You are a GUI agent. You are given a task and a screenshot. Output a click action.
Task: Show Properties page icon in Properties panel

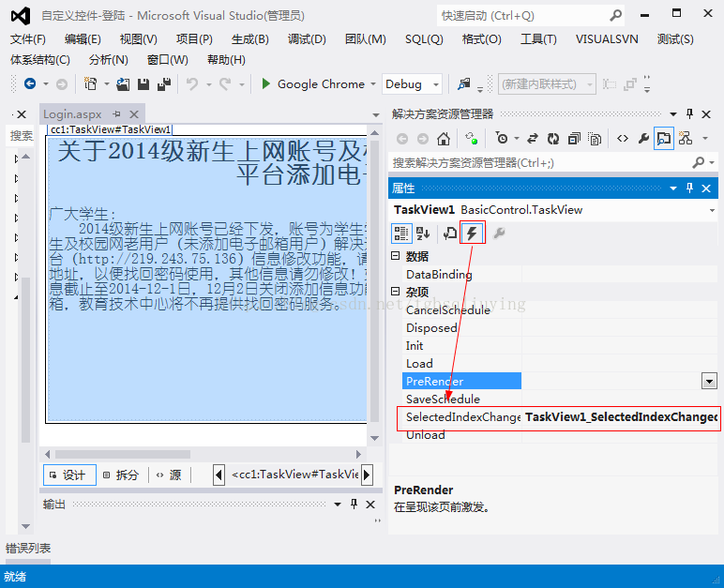[x=450, y=233]
